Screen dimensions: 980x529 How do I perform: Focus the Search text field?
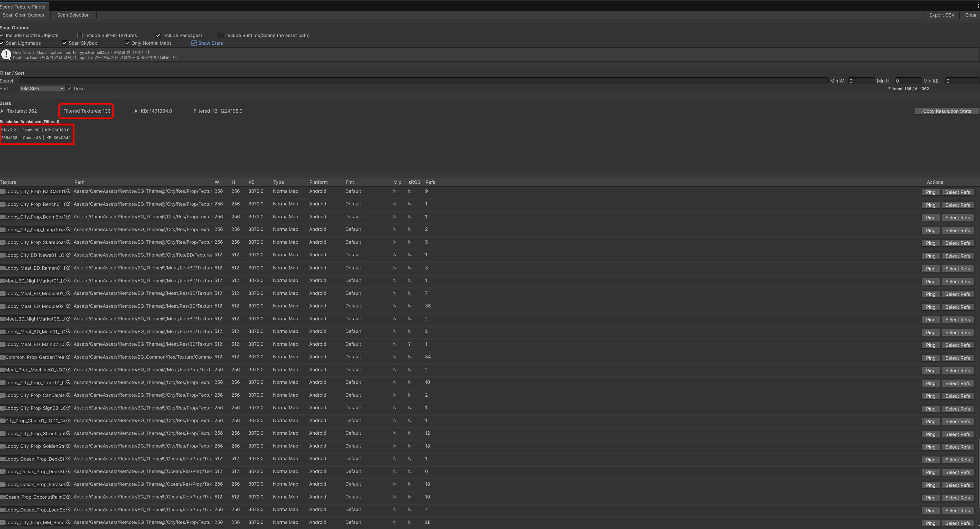(424, 81)
